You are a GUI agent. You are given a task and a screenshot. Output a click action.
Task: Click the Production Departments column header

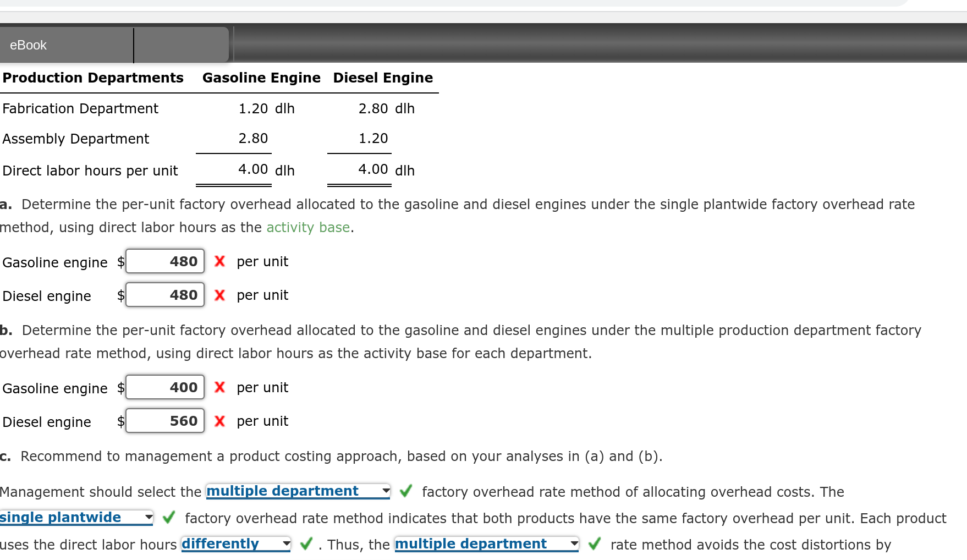click(93, 78)
